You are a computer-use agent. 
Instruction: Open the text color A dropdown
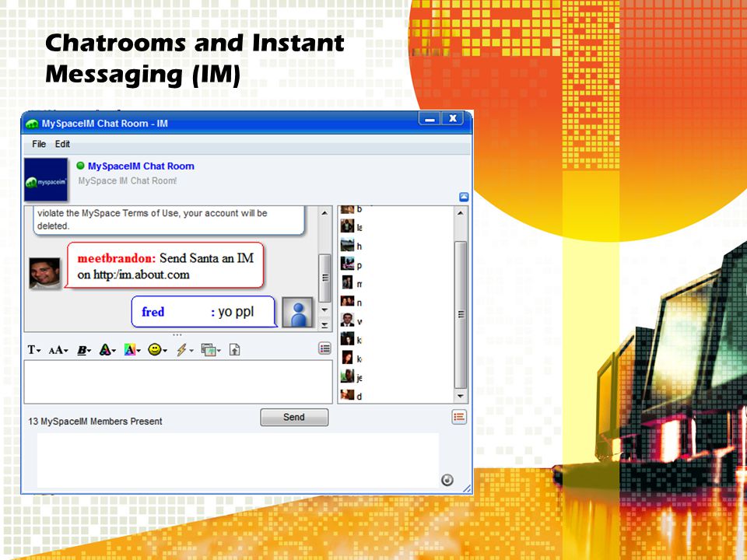click(x=107, y=350)
